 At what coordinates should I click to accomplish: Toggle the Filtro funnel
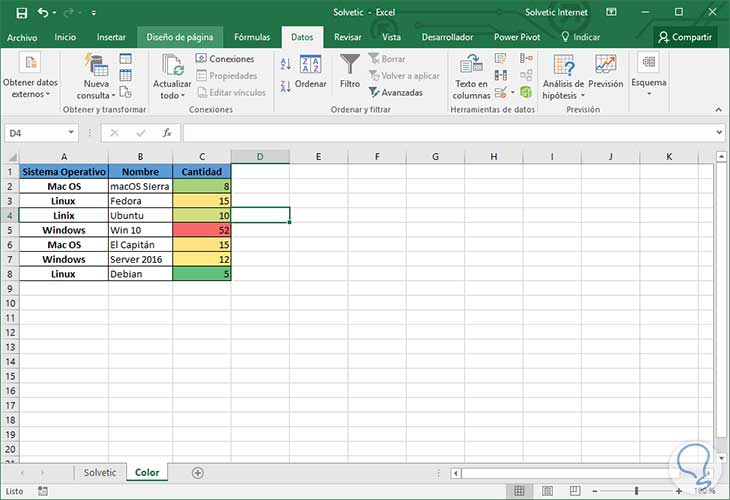350,71
